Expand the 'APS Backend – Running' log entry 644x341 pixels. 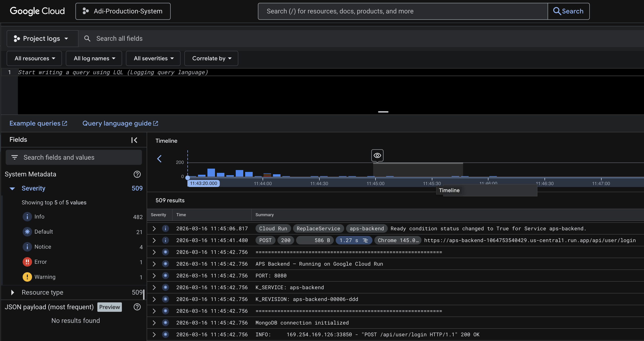click(x=154, y=264)
